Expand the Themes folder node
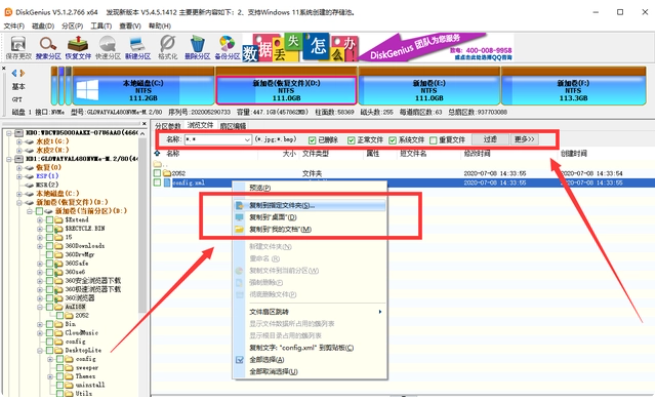 coord(50,377)
